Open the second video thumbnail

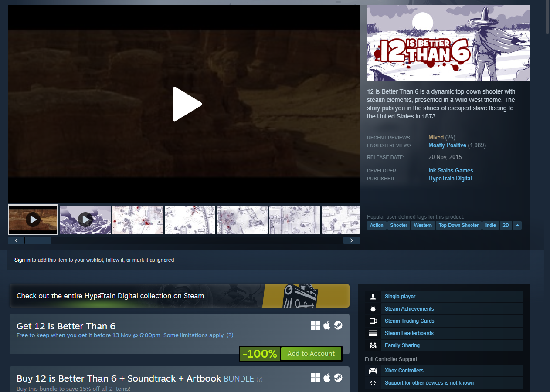tap(85, 220)
